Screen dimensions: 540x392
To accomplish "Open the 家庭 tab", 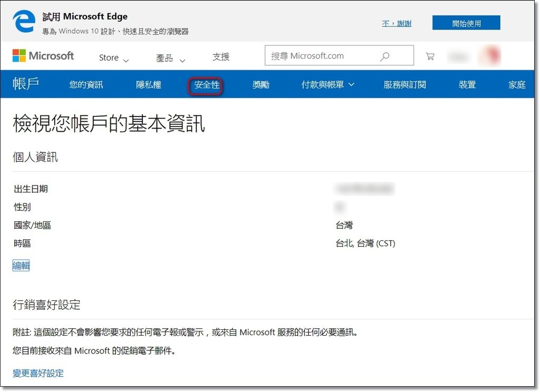I will (x=517, y=85).
